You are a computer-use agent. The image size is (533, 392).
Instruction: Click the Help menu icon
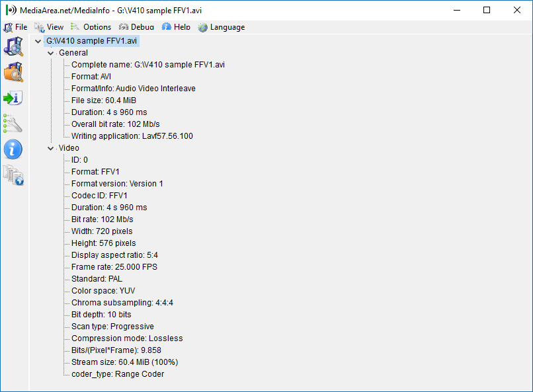tap(166, 27)
